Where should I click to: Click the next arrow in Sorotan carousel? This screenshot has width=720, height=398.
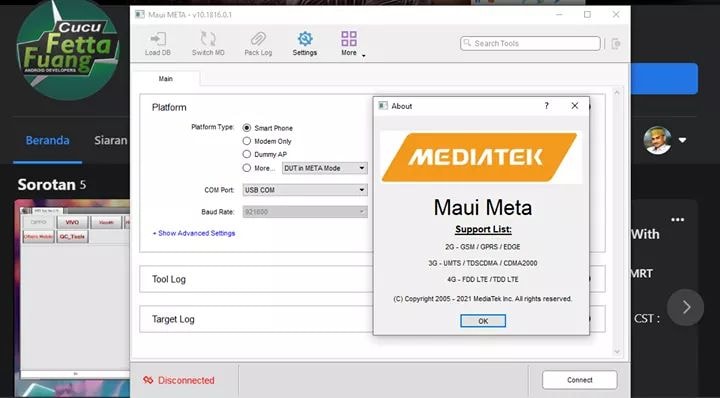[x=686, y=307]
